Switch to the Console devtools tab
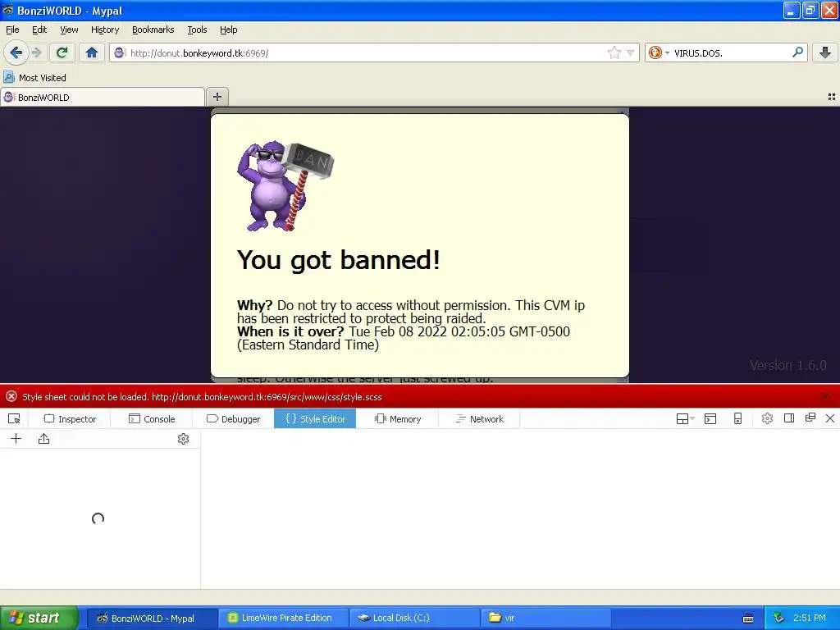 pos(152,419)
